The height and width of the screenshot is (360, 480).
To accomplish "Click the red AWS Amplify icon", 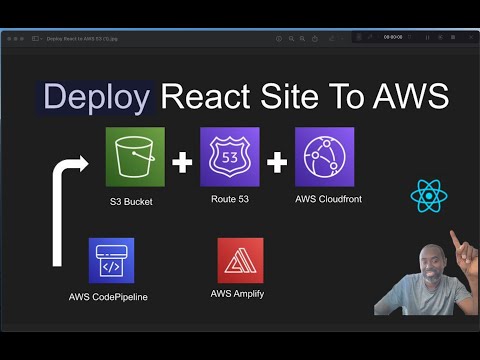I will click(240, 260).
